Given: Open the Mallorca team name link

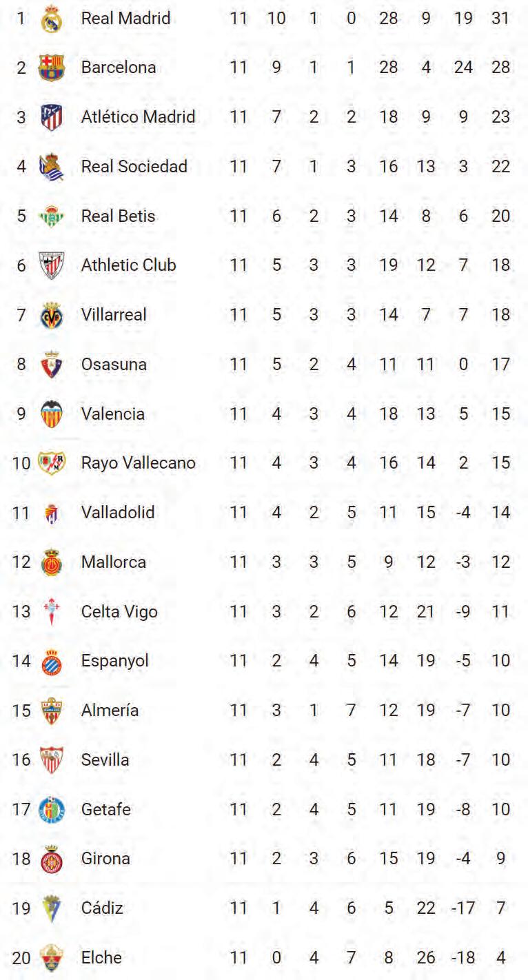Looking at the screenshot, I should (x=114, y=562).
